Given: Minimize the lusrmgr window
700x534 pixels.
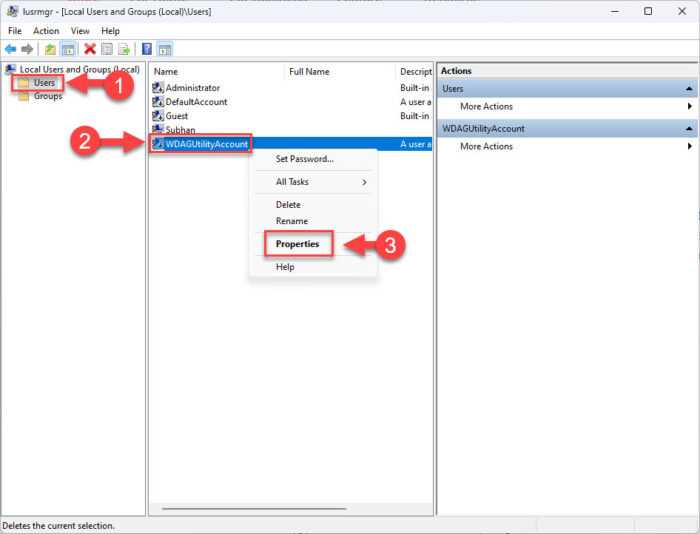Looking at the screenshot, I should 615,11.
